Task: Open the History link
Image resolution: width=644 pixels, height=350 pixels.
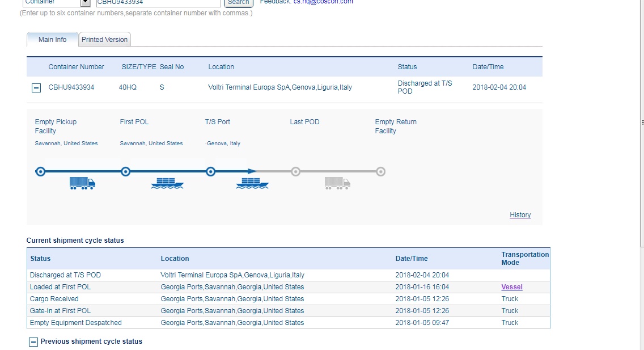Action: pos(520,215)
